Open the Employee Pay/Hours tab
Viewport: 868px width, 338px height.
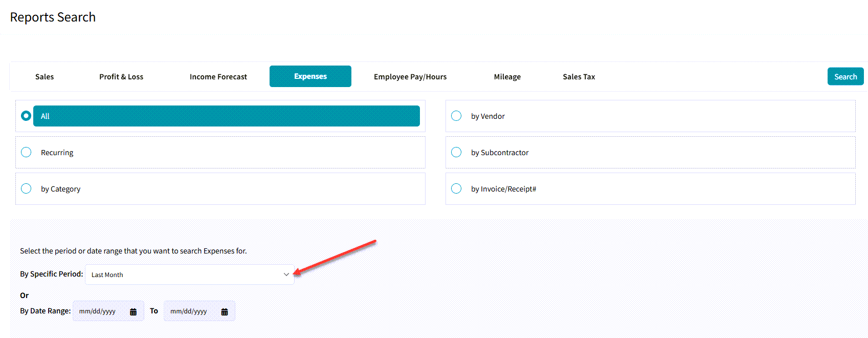pos(410,77)
